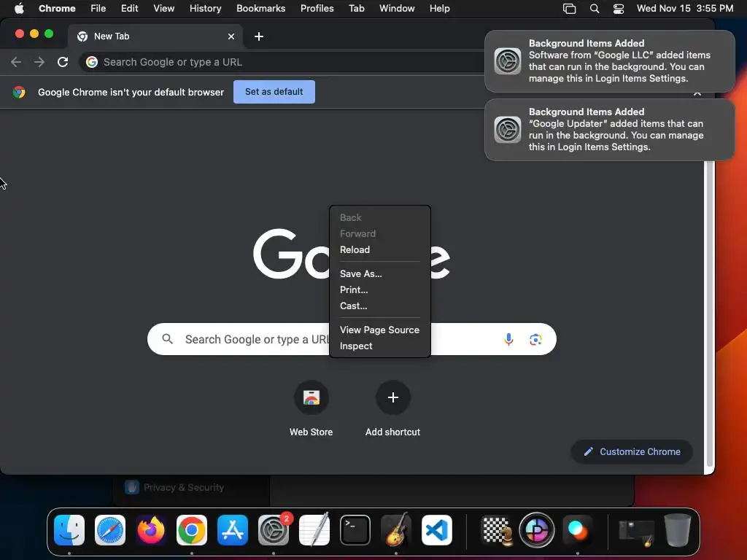
Task: Click the Chrome page vertical scrollbar
Action: pos(709,314)
